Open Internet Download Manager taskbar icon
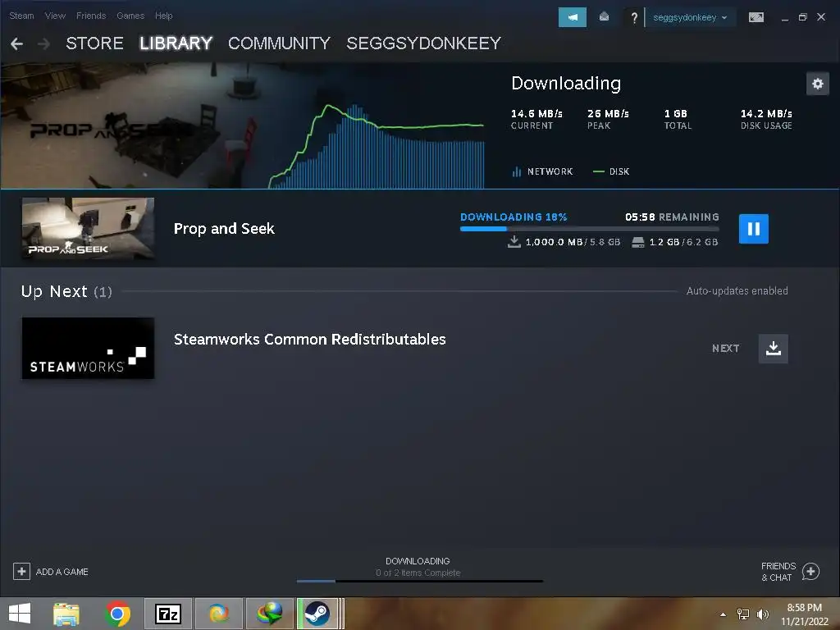The image size is (840, 630). pos(270,614)
